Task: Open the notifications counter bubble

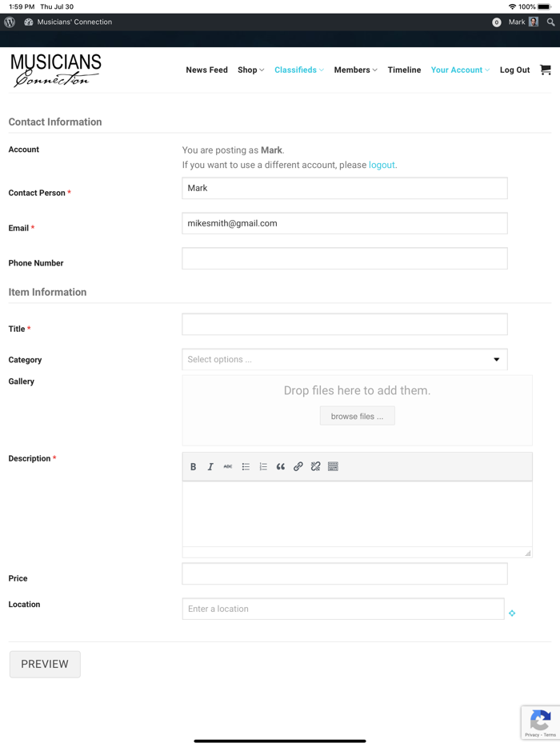Action: click(x=496, y=22)
